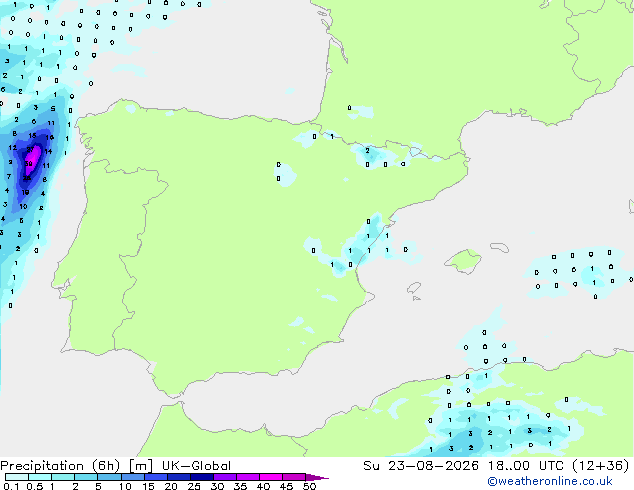Screen dimensions: 634x490
Task: Click Ibiza island on the map
Action: coord(414,288)
